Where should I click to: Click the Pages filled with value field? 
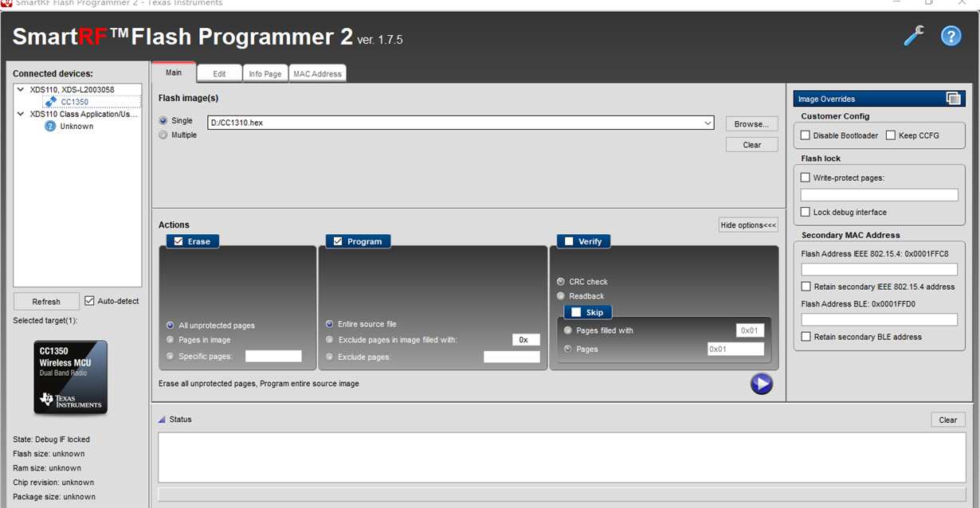(x=750, y=330)
